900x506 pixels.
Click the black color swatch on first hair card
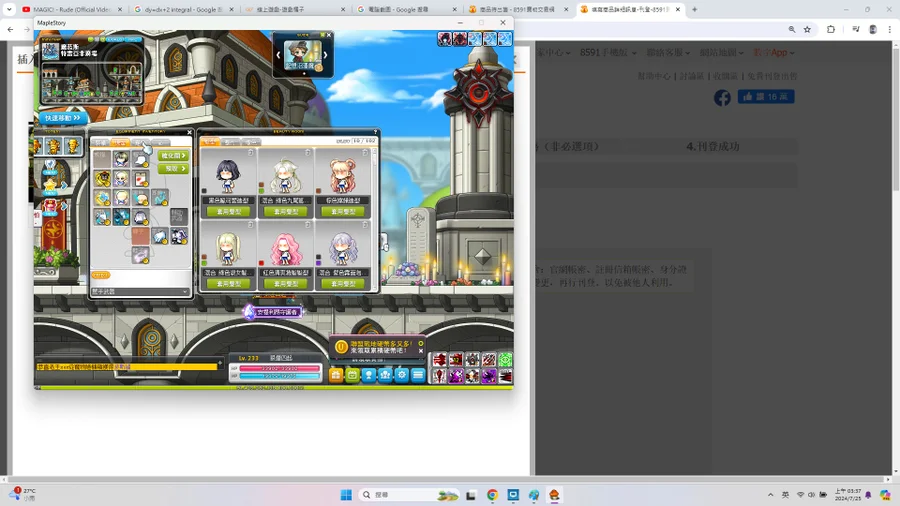tap(204, 191)
